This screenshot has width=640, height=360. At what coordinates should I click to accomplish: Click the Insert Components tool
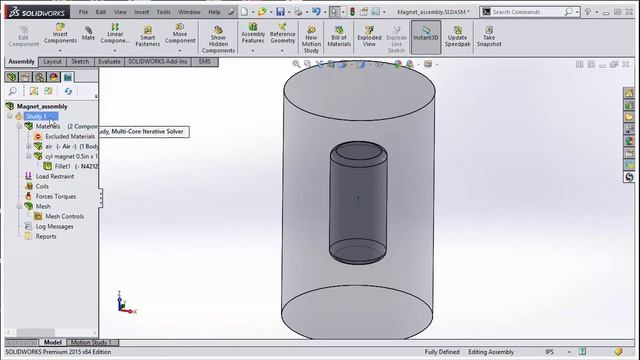(60, 33)
